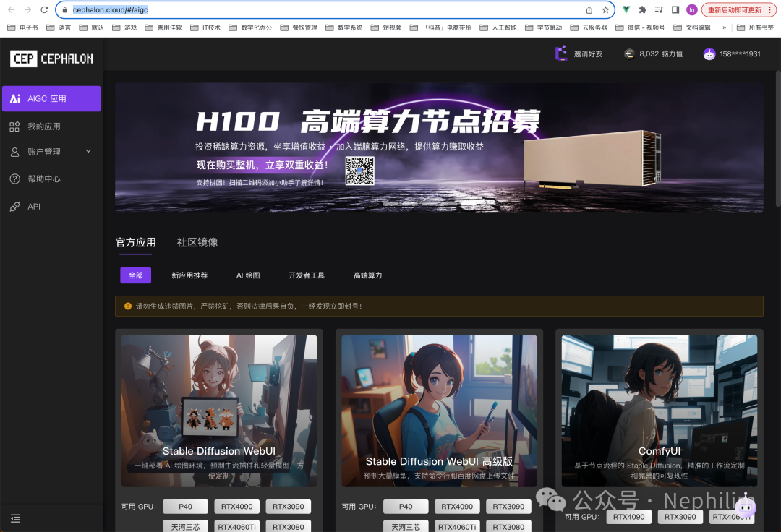This screenshot has height=532, width=781.
Task: Click the 8,032 脑力值 balance
Action: pyautogui.click(x=653, y=53)
